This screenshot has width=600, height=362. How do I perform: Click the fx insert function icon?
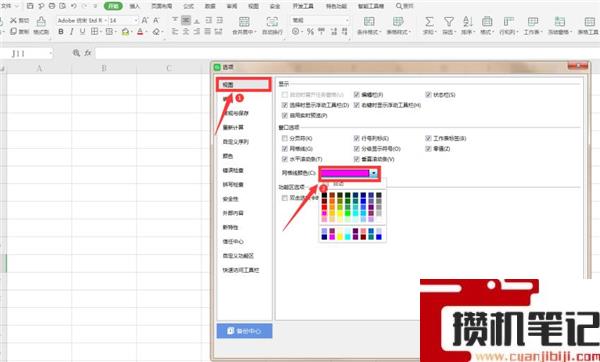tap(88, 53)
